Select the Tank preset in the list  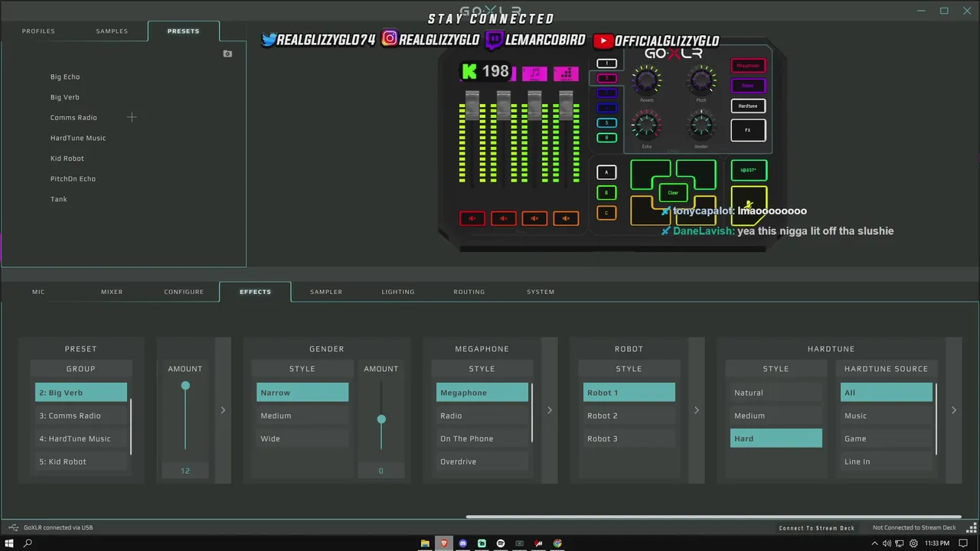[59, 199]
